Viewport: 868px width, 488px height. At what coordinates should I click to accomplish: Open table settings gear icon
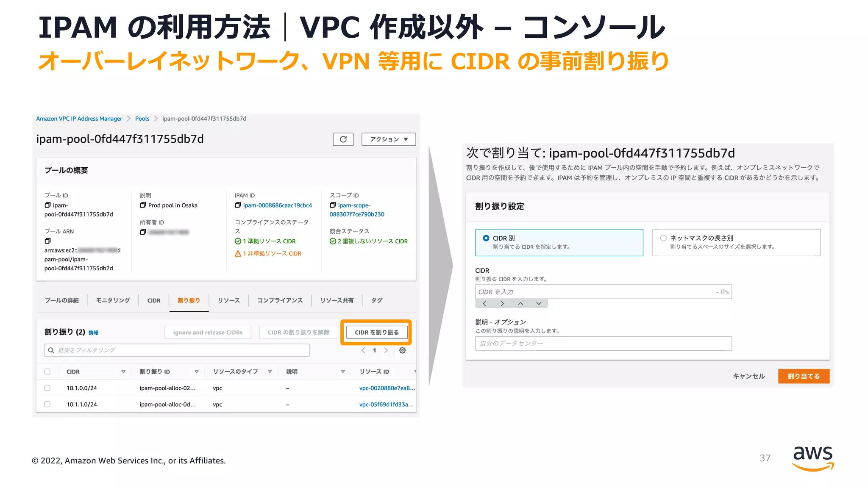(403, 350)
